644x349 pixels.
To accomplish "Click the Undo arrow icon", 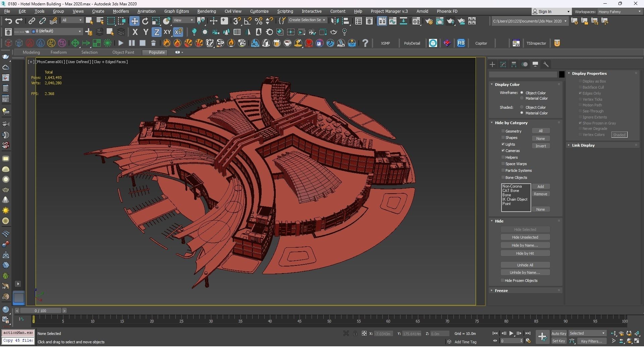I will click(8, 21).
